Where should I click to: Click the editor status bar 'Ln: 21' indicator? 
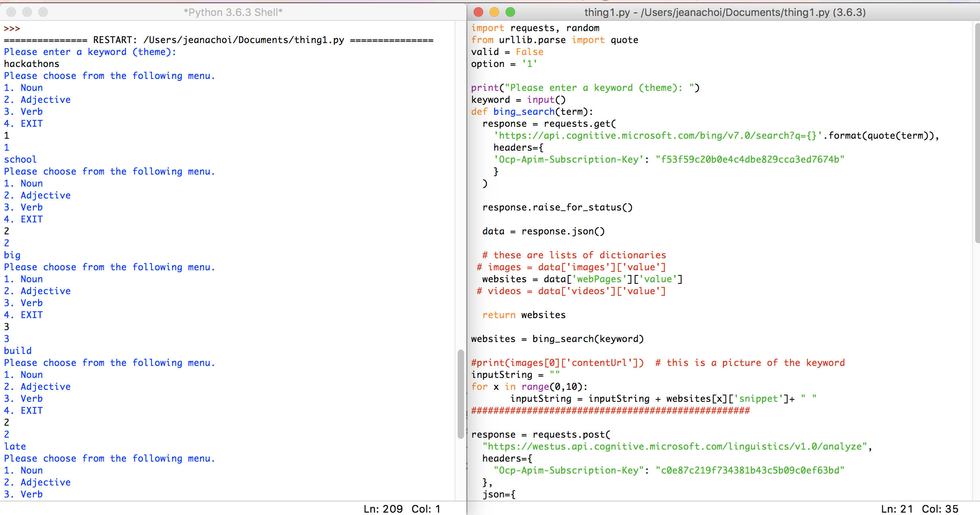[x=897, y=509]
